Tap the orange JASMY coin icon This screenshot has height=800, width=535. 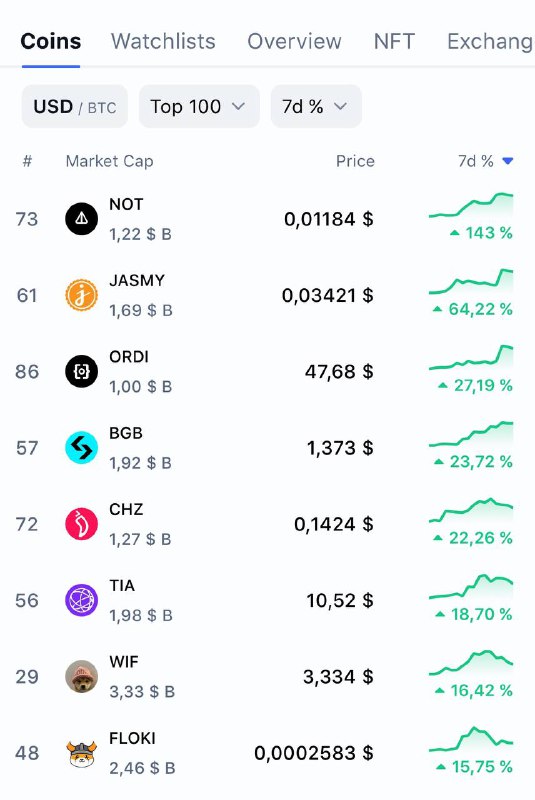[x=82, y=295]
